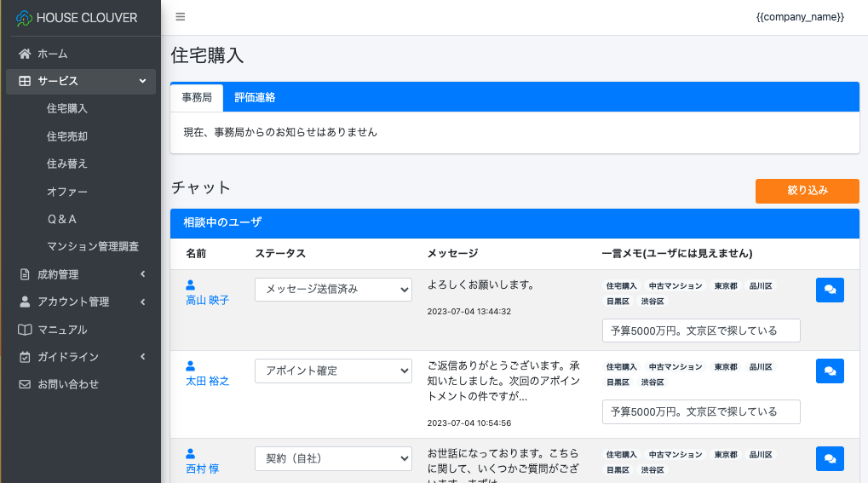Screen dimensions: 868x483
Task: Switch to the 評価連絡 tab
Action: click(255, 97)
